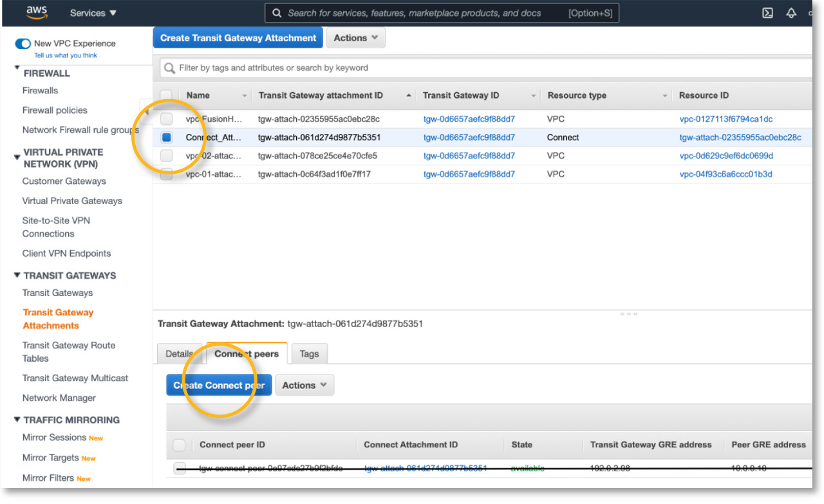Select attachment ID tgw-attach-078ce25ce4e70cfe5

[317, 156]
